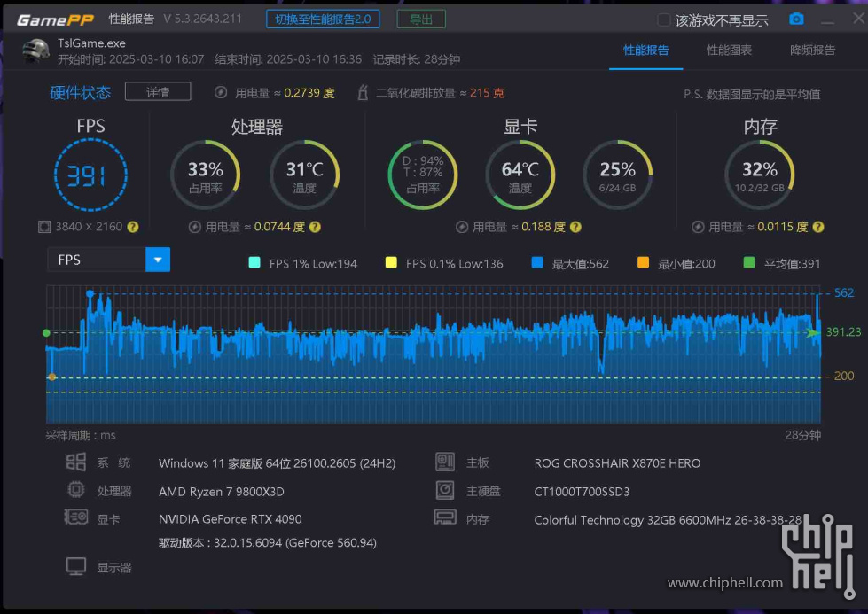Click the 3840 x 2160 resolution text
Image resolution: width=868 pixels, height=614 pixels.
(89, 227)
